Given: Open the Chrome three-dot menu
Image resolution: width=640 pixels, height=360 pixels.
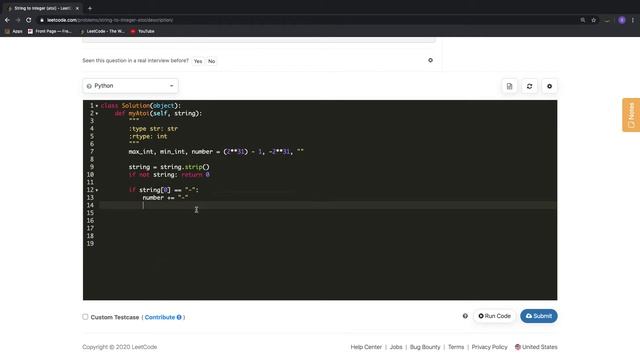Looking at the screenshot, I should click(x=633, y=20).
